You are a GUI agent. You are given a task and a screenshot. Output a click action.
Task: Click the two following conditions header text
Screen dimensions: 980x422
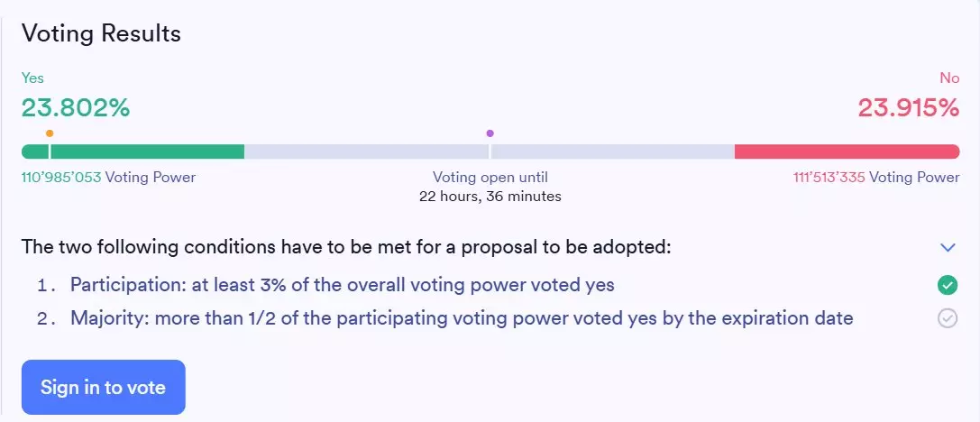pyautogui.click(x=346, y=246)
